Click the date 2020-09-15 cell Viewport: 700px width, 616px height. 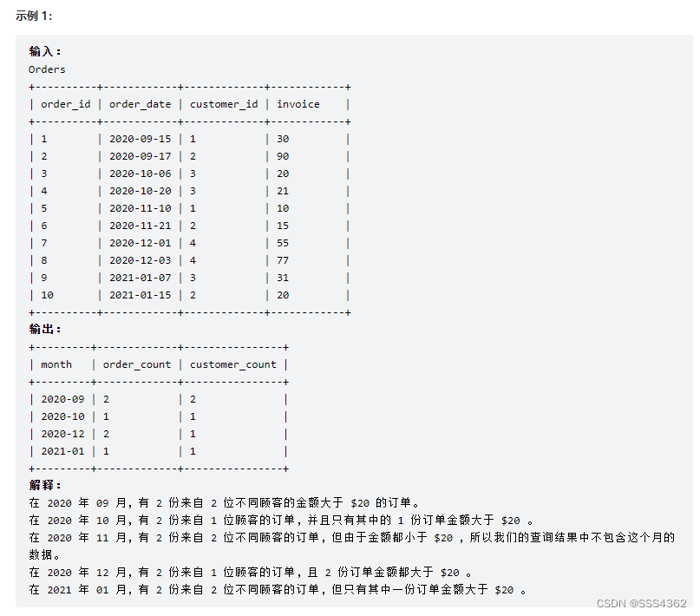point(141,139)
